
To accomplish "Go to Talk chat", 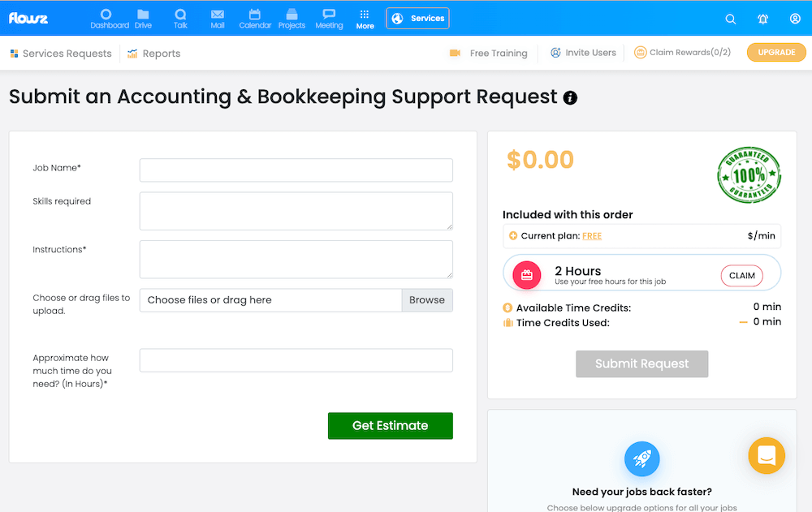I will coord(180,19).
